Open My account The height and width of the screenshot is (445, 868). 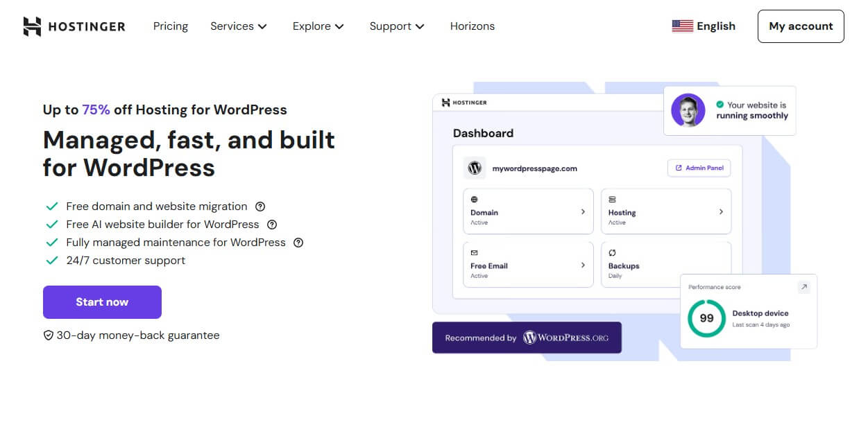[801, 26]
